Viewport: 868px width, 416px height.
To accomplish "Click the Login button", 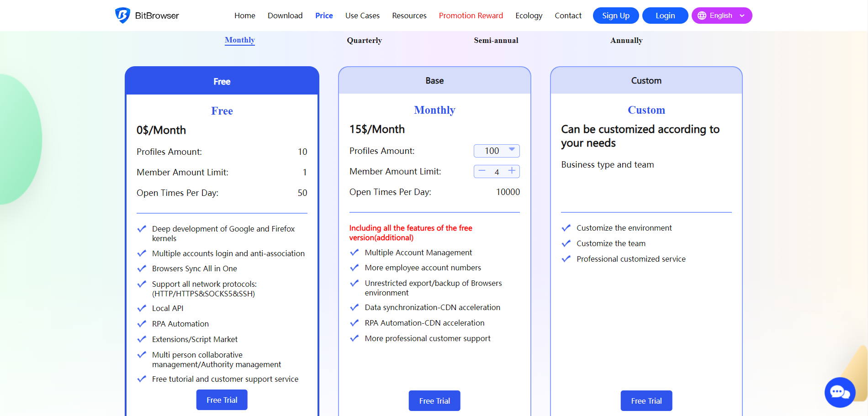I will [665, 16].
